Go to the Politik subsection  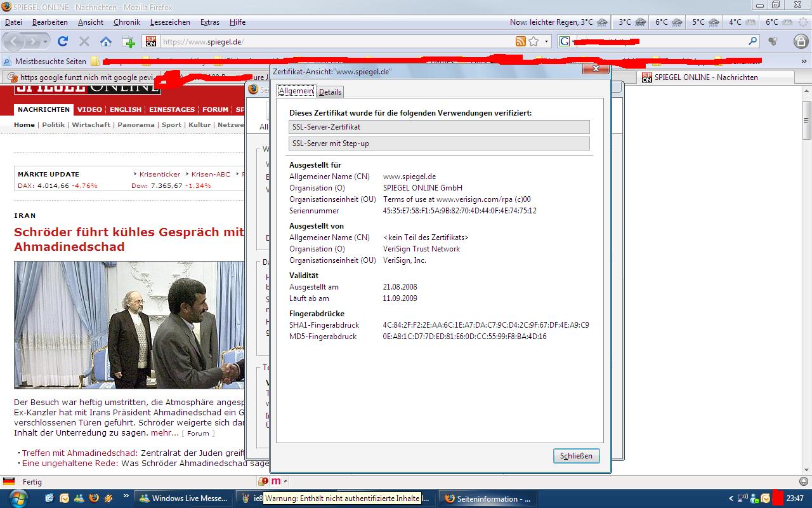[x=53, y=125]
